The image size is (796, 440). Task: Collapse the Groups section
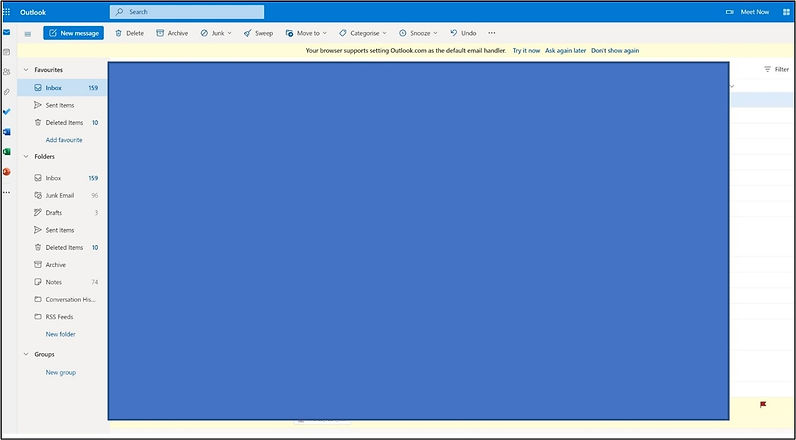[26, 354]
